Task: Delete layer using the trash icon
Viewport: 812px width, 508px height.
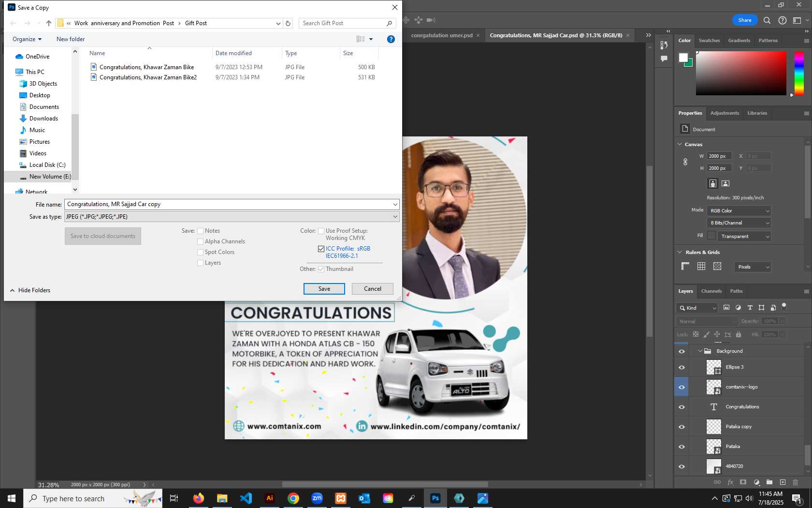Action: [795, 482]
